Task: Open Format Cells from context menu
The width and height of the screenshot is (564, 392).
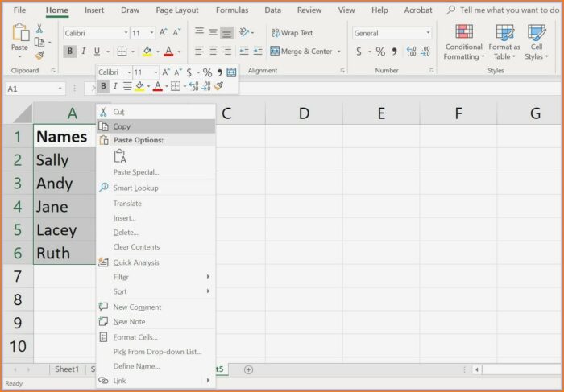Action: 156,337
